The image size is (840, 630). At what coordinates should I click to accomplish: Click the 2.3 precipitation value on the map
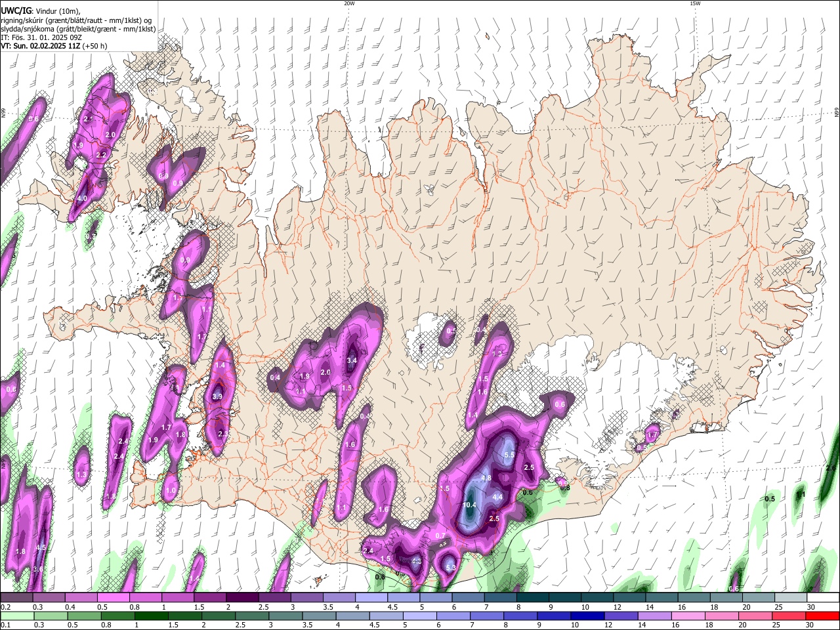(222, 433)
